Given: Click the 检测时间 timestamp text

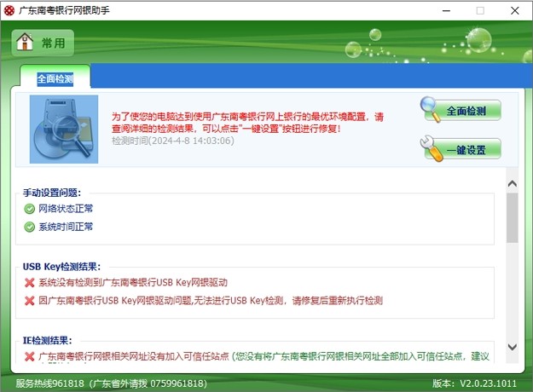Looking at the screenshot, I should [173, 141].
